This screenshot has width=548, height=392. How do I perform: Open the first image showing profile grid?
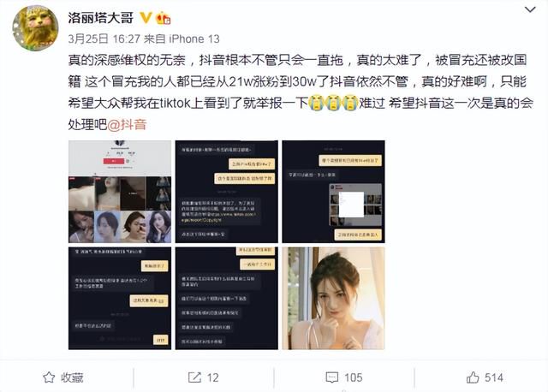click(x=120, y=192)
